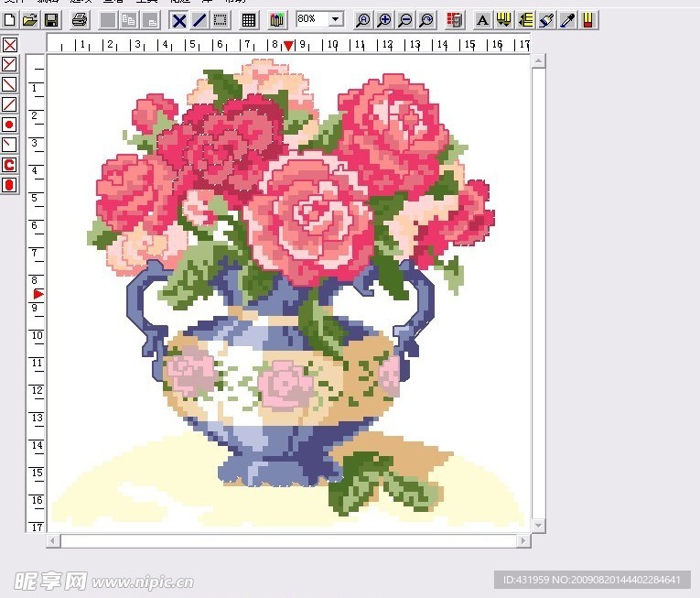Click the zoom percentage field showing 80%

[313, 19]
